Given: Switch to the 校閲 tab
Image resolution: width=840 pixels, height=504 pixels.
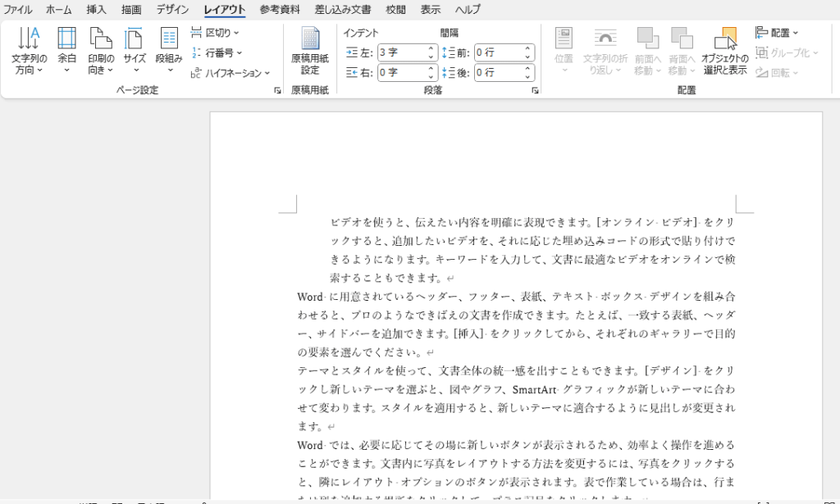Looking at the screenshot, I should click(395, 10).
